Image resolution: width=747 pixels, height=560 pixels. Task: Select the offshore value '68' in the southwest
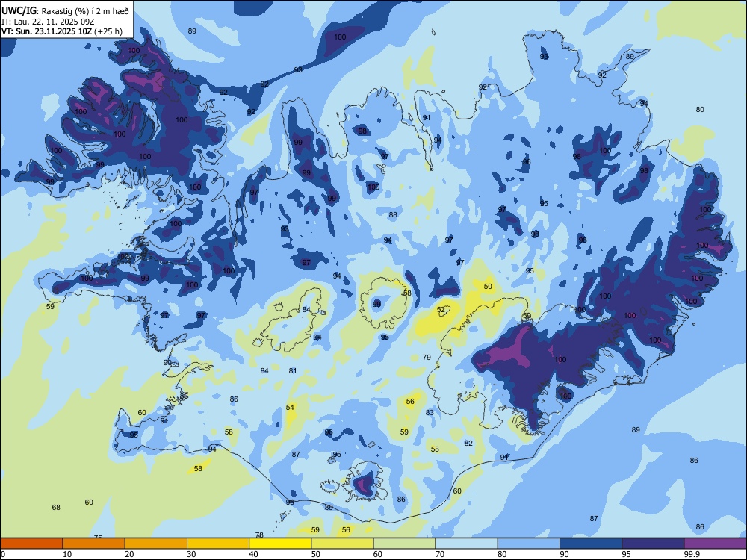click(56, 508)
